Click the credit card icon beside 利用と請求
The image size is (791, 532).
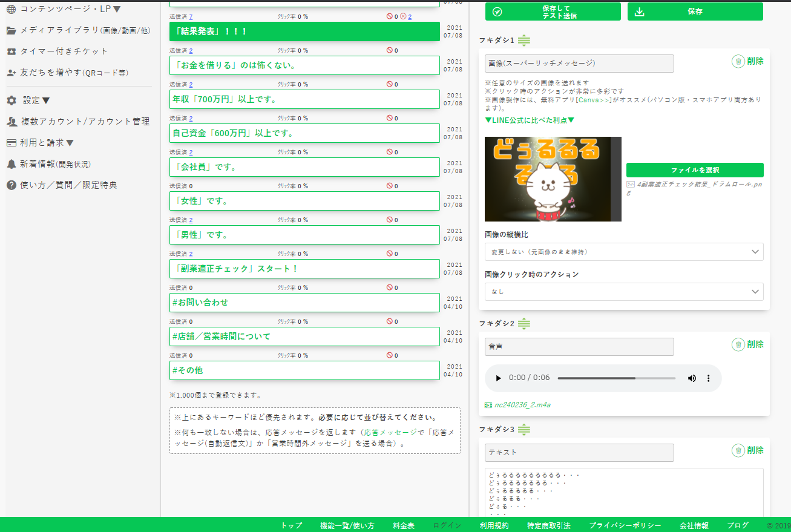click(x=11, y=143)
